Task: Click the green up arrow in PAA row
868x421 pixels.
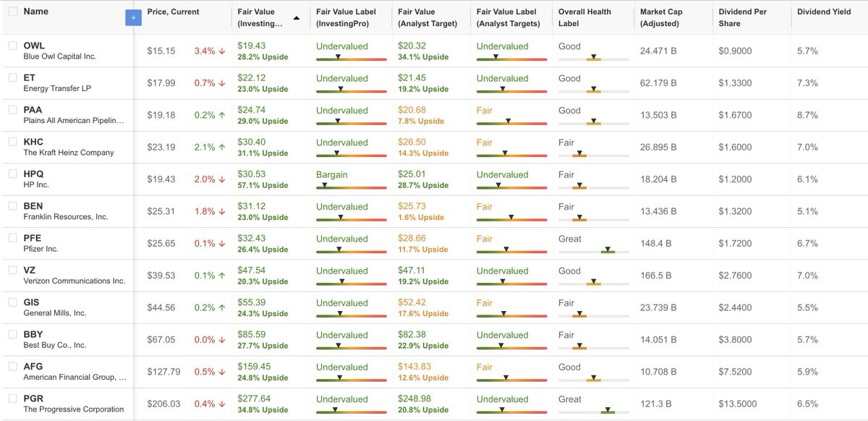Action: (222, 116)
